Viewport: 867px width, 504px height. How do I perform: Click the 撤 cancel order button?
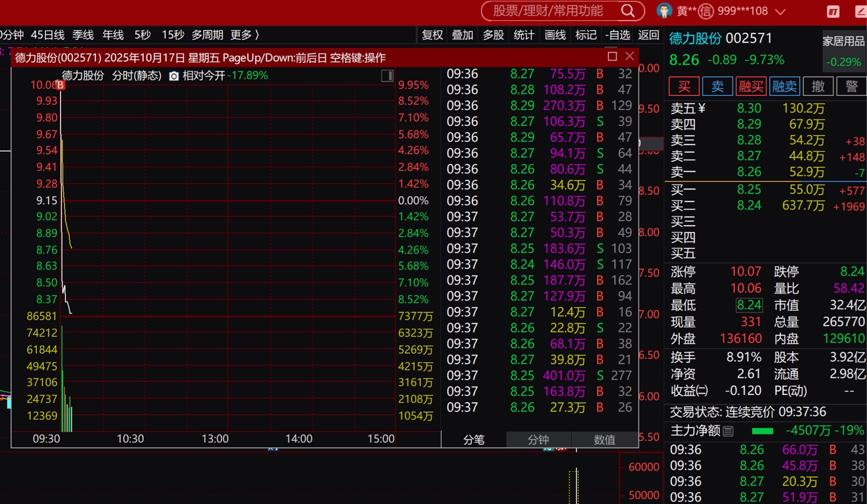[x=818, y=86]
